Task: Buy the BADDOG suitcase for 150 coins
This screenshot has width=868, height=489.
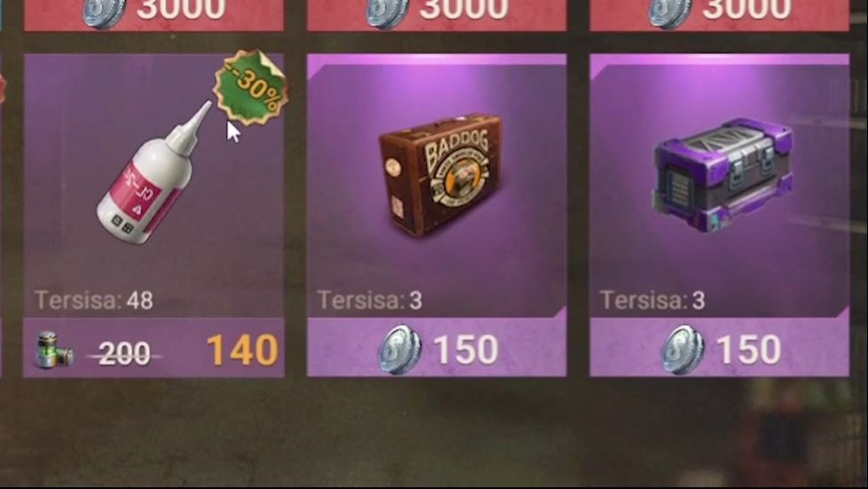Action: click(437, 348)
